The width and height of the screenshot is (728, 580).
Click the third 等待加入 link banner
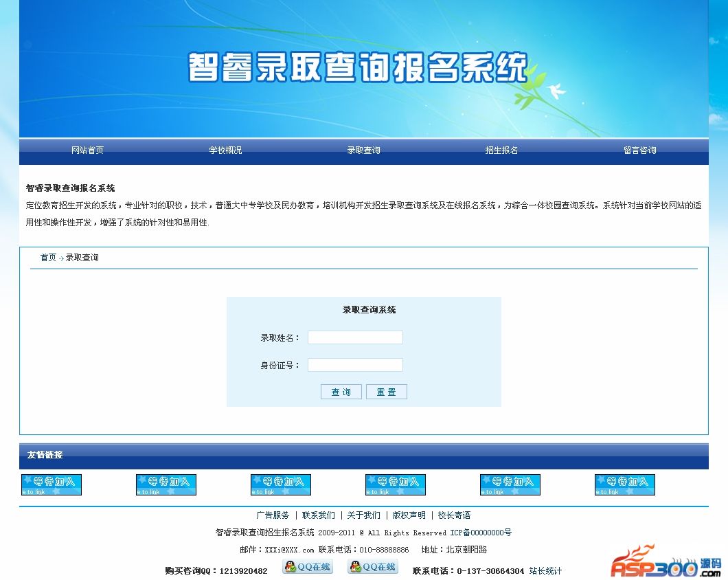(x=281, y=484)
